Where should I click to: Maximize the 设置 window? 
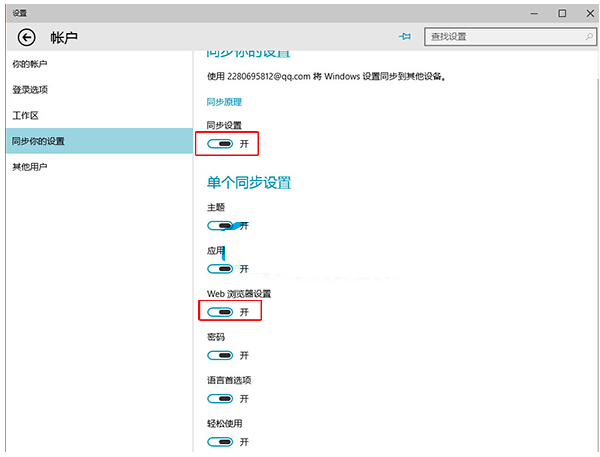pos(562,12)
